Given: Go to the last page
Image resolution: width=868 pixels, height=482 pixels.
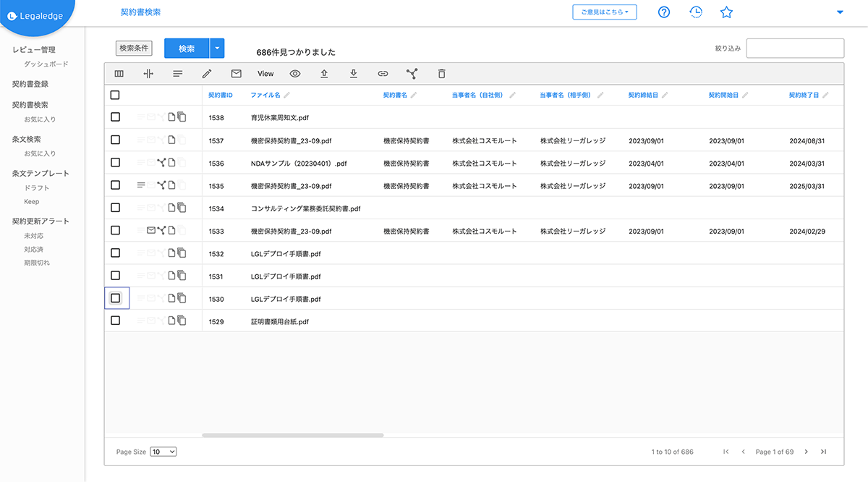Looking at the screenshot, I should [823, 452].
